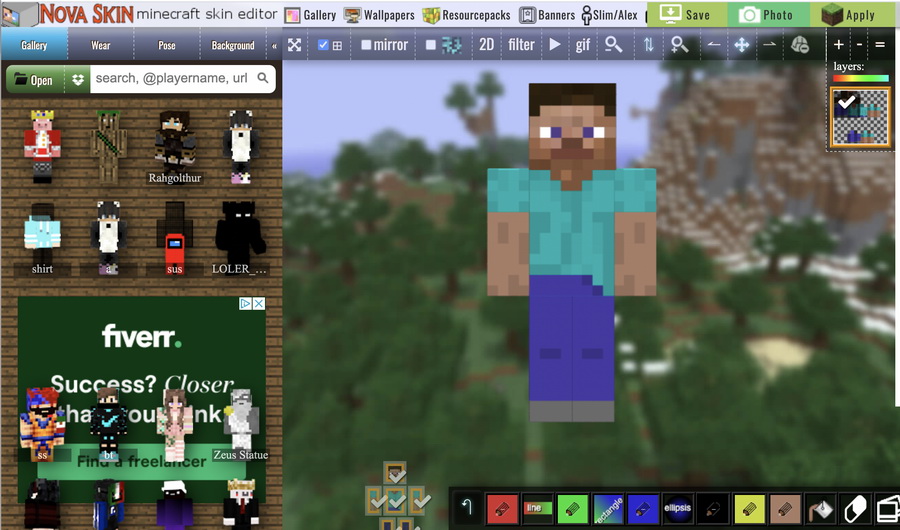Choose the ellipsis shape tool
The width and height of the screenshot is (900, 530).
pos(678,507)
